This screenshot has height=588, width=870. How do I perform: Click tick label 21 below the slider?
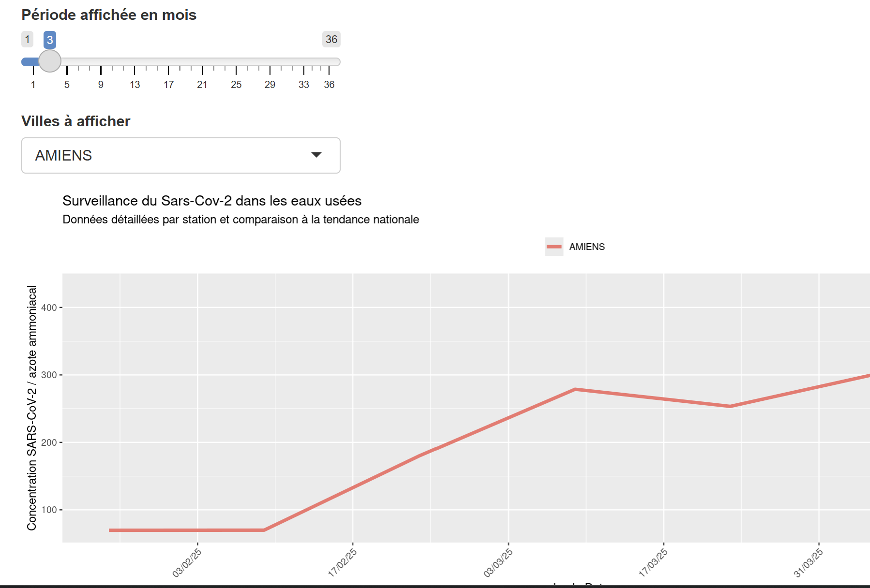(202, 85)
